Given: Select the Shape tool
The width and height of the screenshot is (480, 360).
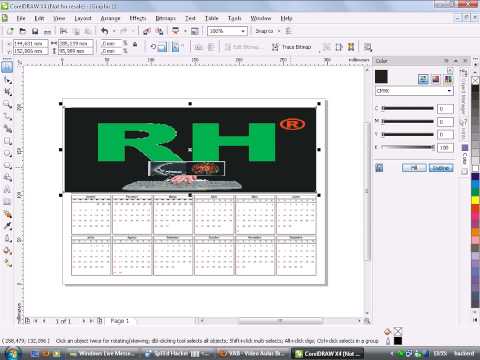Looking at the screenshot, I should (x=7, y=80).
